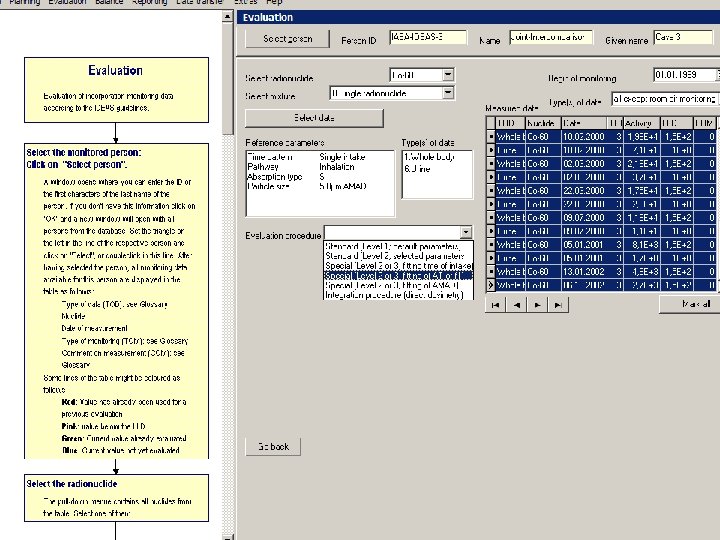The width and height of the screenshot is (720, 540).
Task: Click current-record marker on last table row
Action: pos(490,285)
